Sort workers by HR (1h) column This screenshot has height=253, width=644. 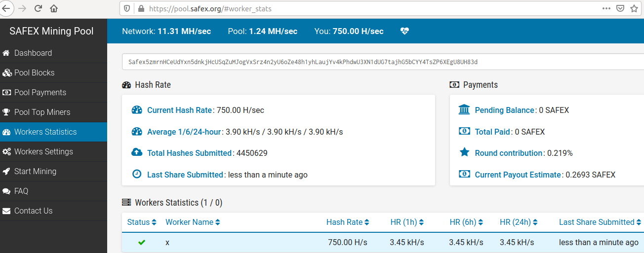(x=407, y=222)
